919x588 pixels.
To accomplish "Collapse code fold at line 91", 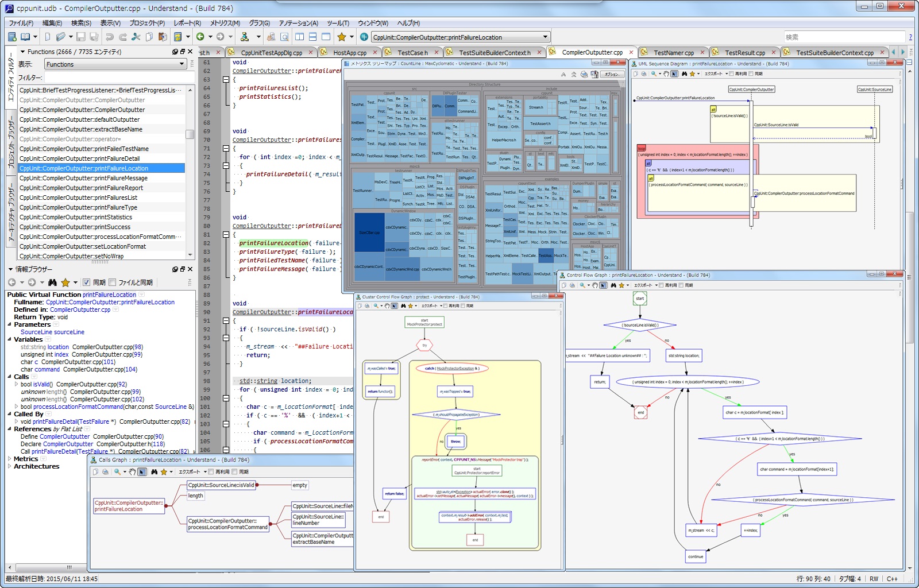I will coord(226,321).
